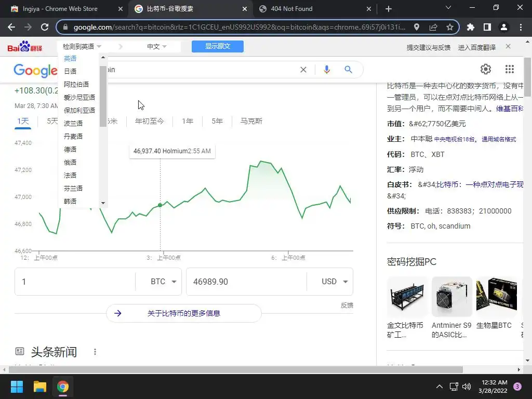Select 日语 in the language list
532x399 pixels.
70,71
